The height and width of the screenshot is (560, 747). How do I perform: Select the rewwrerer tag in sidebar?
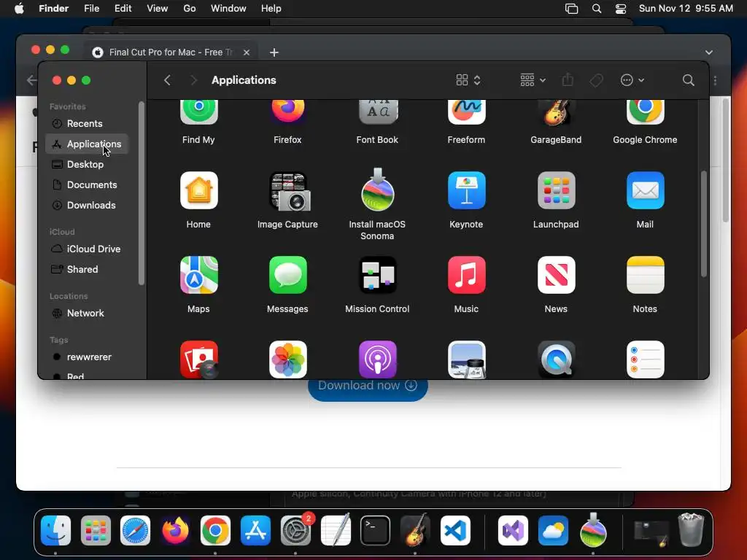click(x=87, y=357)
